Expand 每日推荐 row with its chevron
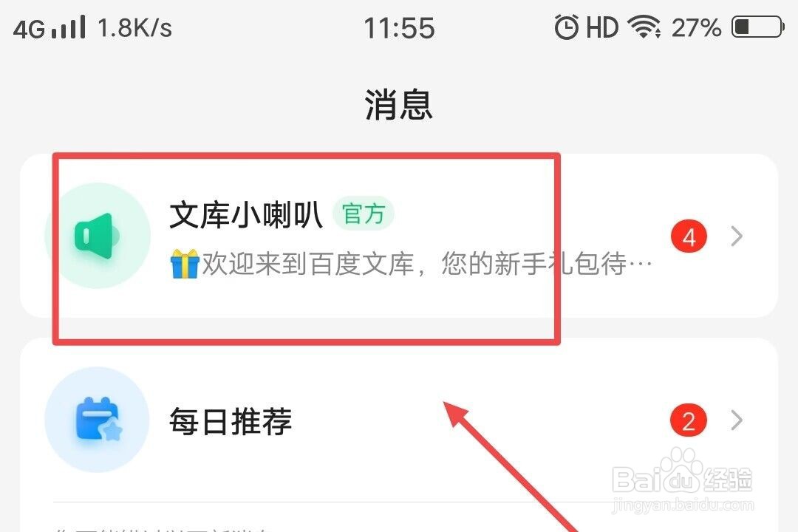This screenshot has height=532, width=798. 737,420
